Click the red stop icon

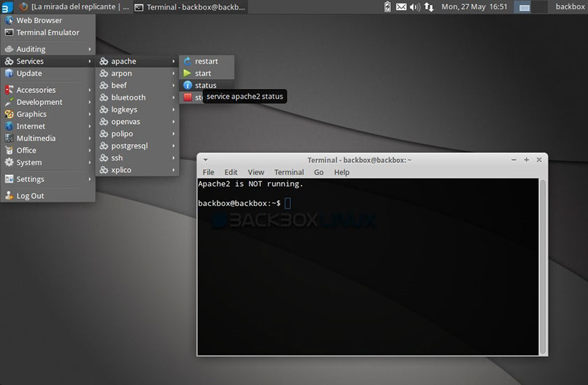pos(187,97)
